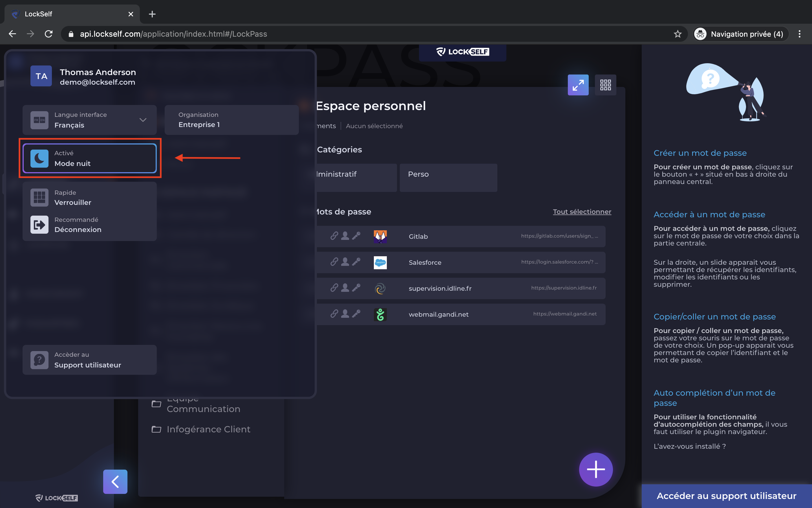Bookmark the page with star icon
Screen dimensions: 812x508
[x=678, y=34]
